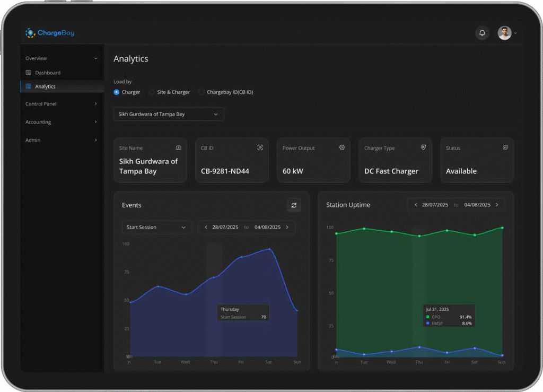Click the refresh icon in Events panel
The image size is (543, 392).
click(294, 205)
